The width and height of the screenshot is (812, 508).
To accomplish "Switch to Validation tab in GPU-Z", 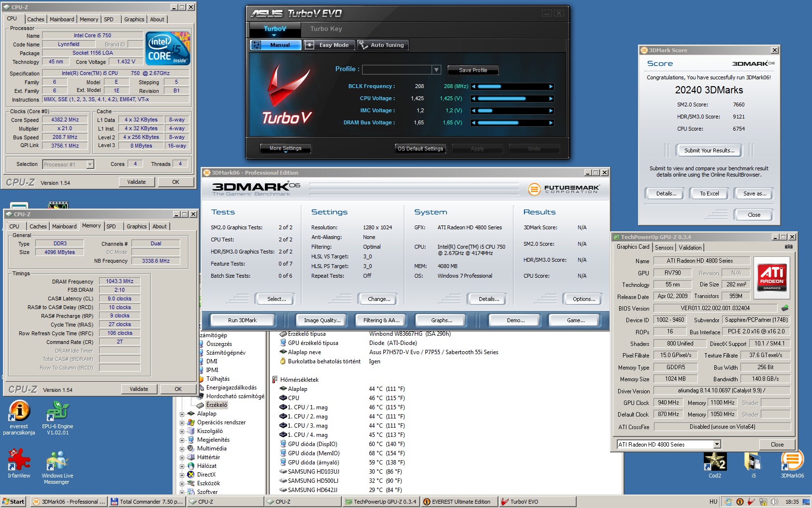I will click(690, 247).
